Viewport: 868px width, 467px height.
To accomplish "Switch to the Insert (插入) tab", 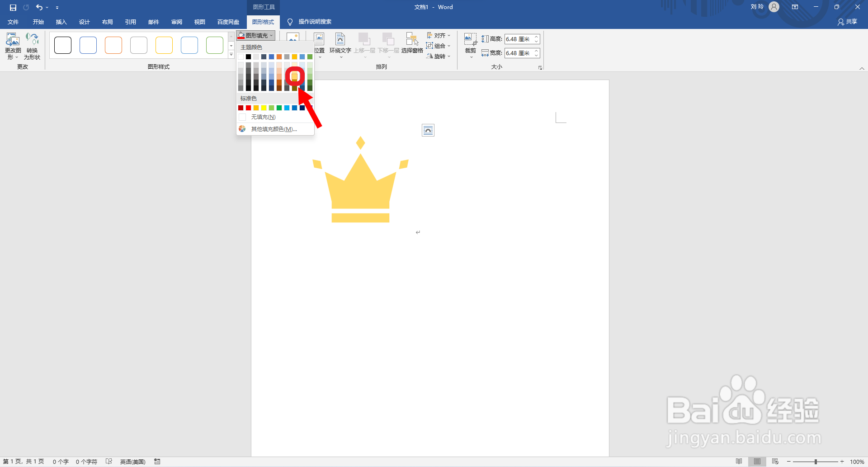I will point(61,22).
